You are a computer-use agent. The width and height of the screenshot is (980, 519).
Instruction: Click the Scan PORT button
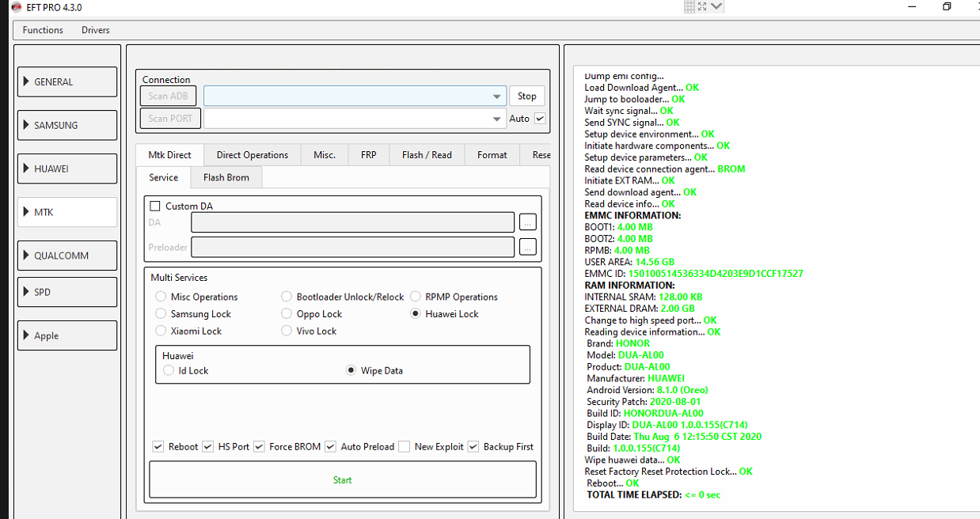170,119
